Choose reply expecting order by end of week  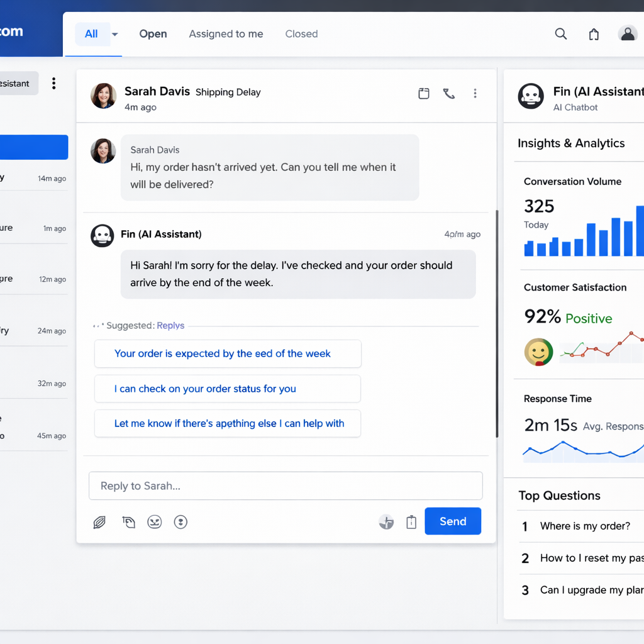tap(227, 353)
